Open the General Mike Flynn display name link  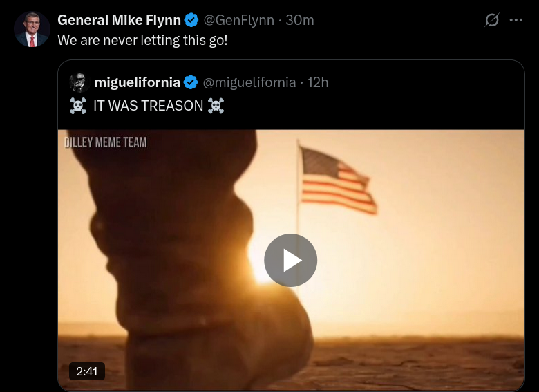coord(120,20)
